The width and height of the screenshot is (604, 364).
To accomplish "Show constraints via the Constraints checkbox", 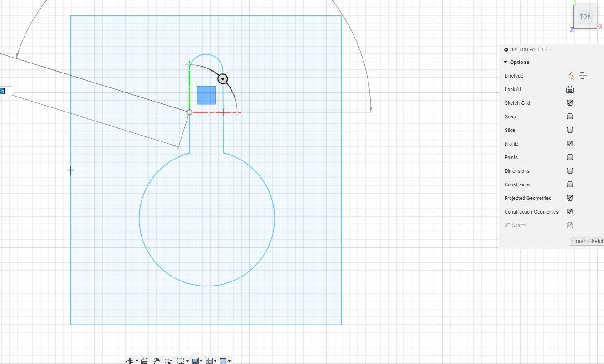I will [570, 184].
